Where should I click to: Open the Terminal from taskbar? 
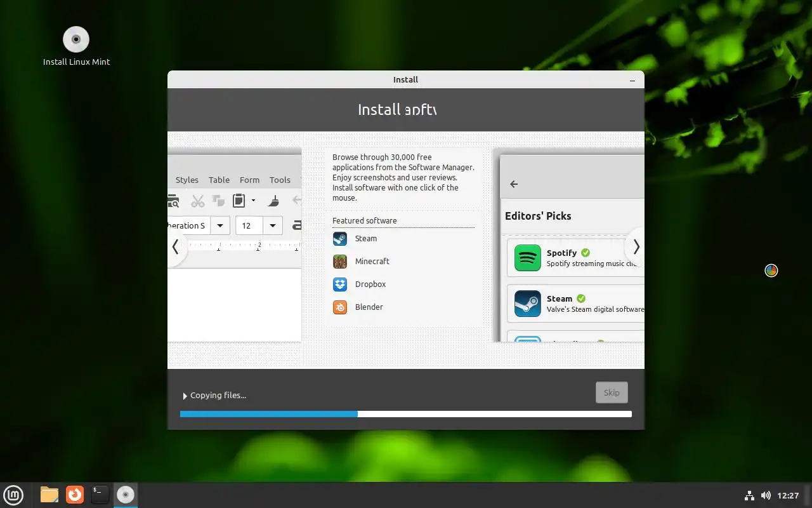(x=100, y=495)
